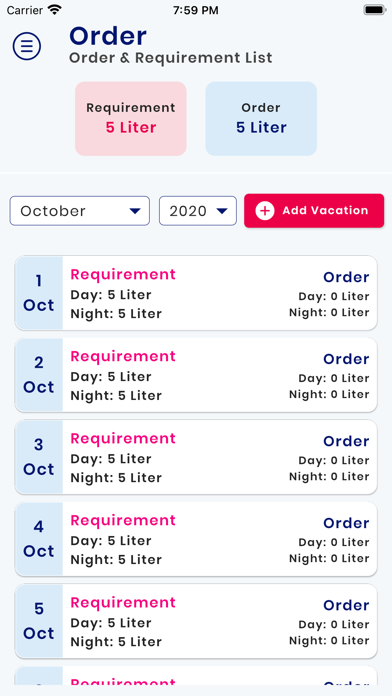Click the Add Vacation button
Image resolution: width=392 pixels, height=696 pixels.
click(314, 210)
